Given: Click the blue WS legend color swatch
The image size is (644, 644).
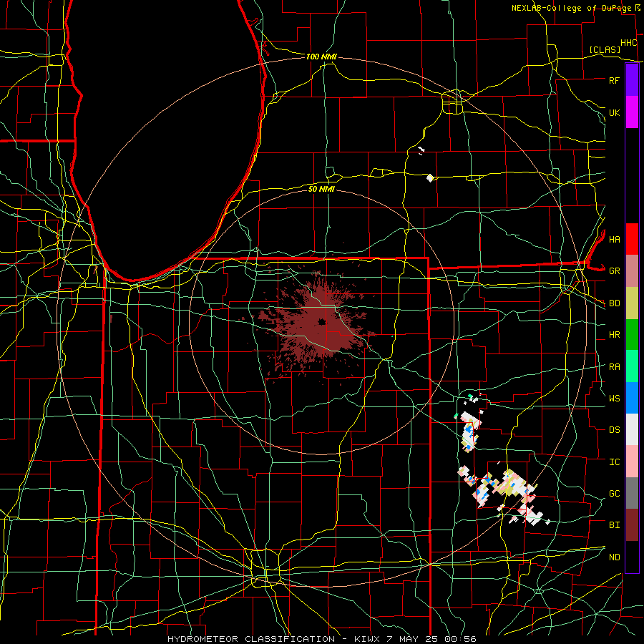Looking at the screenshot, I should pyautogui.click(x=632, y=398).
